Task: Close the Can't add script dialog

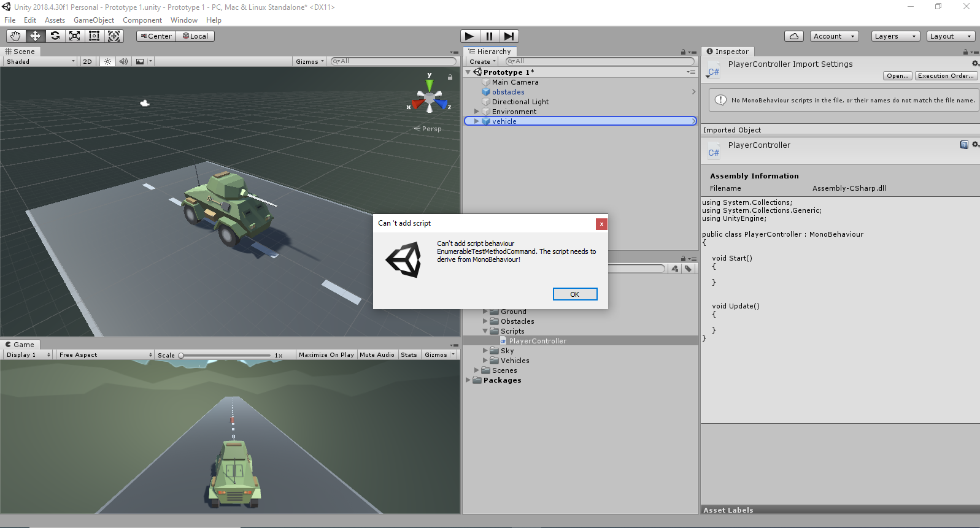Action: (601, 224)
